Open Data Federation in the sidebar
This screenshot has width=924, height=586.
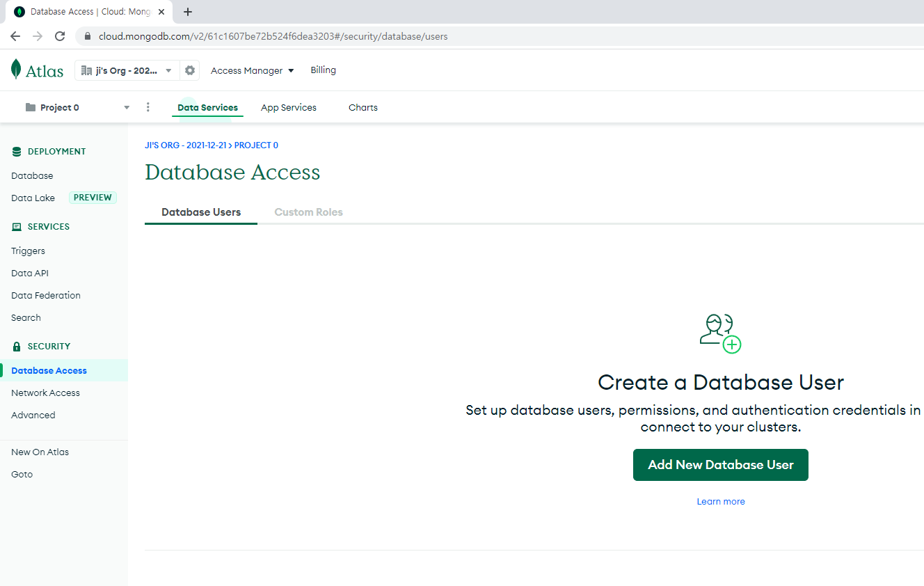(x=46, y=295)
